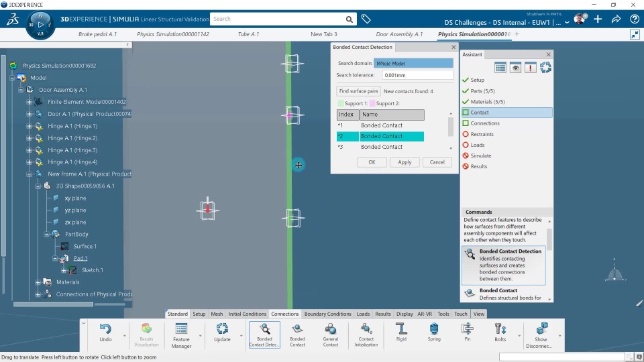Select the Bonded Contact row with index 3

coord(380,147)
